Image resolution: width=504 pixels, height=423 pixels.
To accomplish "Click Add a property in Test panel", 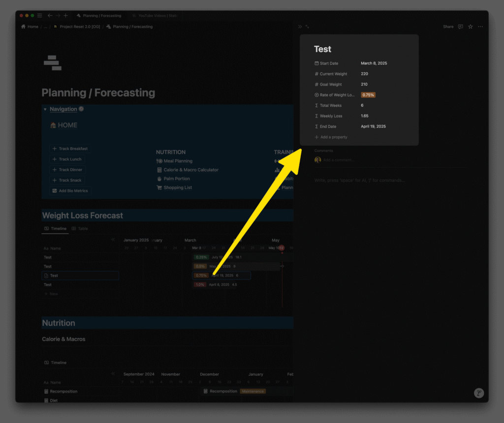I will pos(333,137).
